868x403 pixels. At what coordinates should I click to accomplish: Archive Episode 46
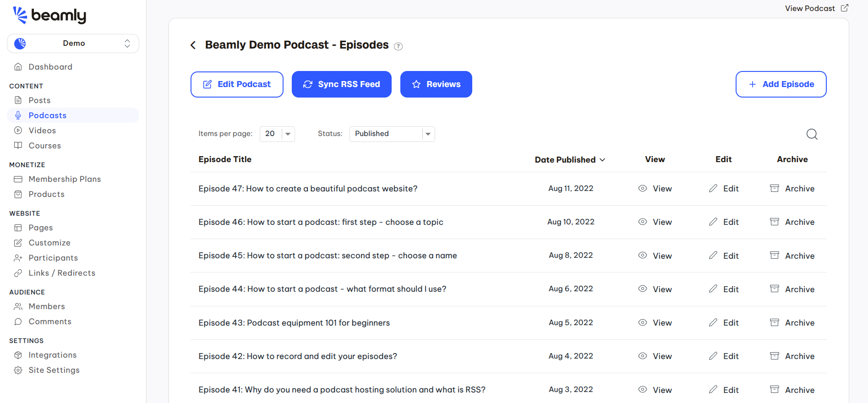click(792, 222)
